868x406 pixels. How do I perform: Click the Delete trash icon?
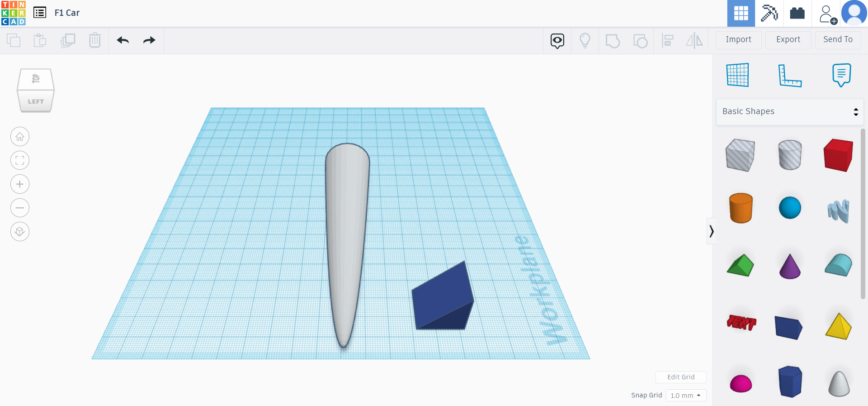pos(95,40)
